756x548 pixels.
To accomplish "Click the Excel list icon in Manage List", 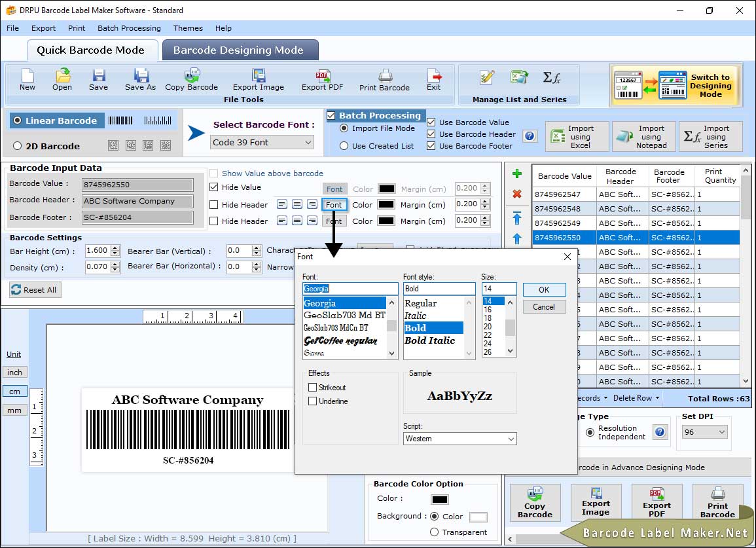I will point(519,77).
